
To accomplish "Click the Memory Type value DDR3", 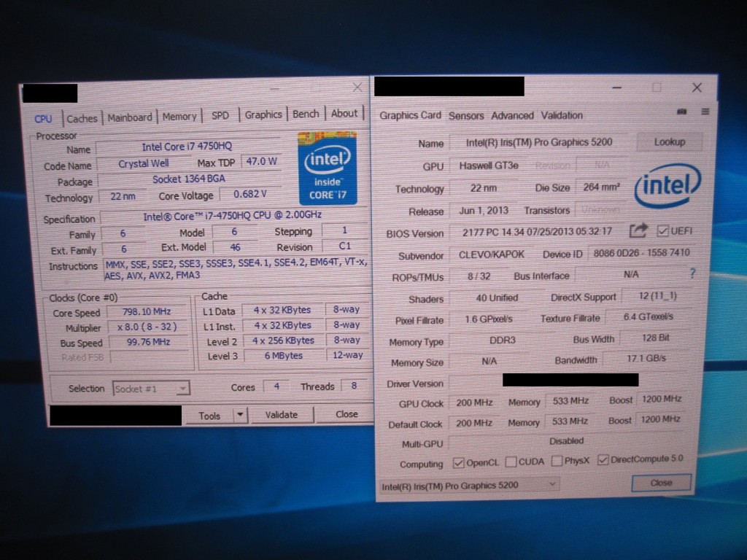I will (503, 341).
